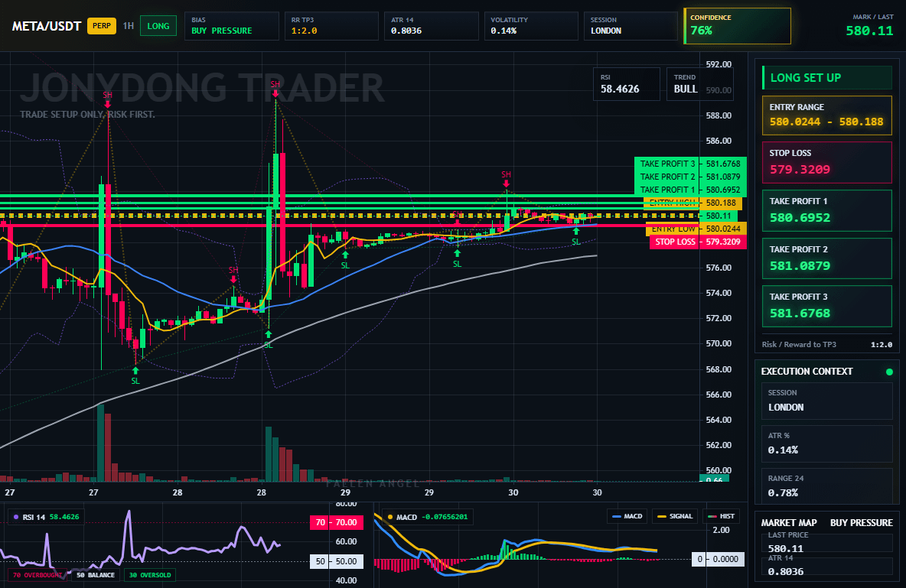Viewport: 906px width, 588px height.
Task: Click the Take Profit 2 chart price label
Action: tap(690, 177)
